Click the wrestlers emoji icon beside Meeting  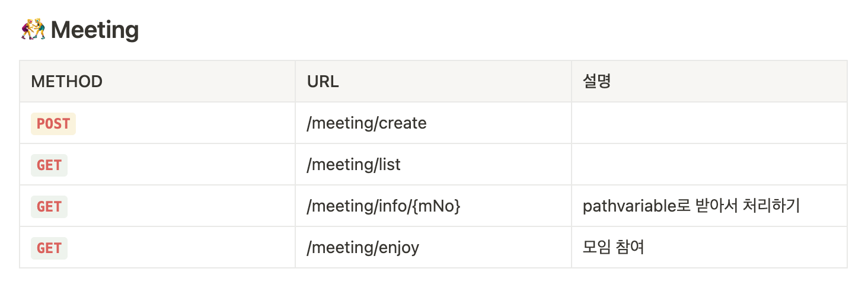pos(33,30)
